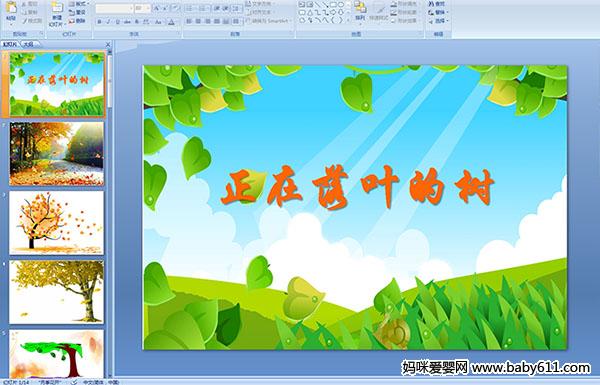Screen dimensions: 600x385
Task: Select the autumn road slide thumbnail
Action: (x=57, y=154)
